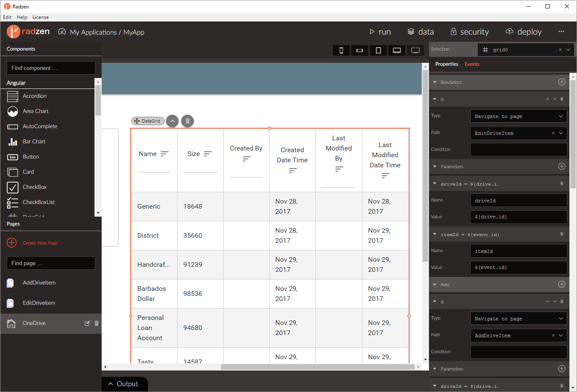Collapse the RowSelect section

[x=435, y=82]
